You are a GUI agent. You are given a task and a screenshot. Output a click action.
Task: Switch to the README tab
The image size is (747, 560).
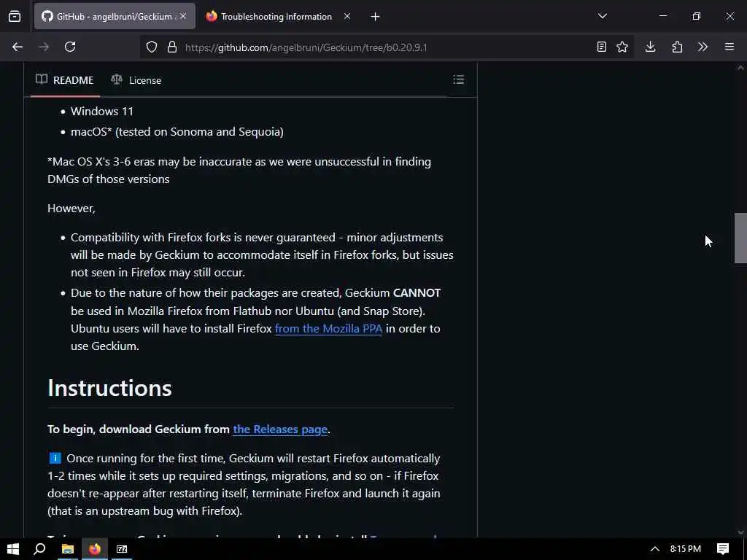pyautogui.click(x=65, y=80)
